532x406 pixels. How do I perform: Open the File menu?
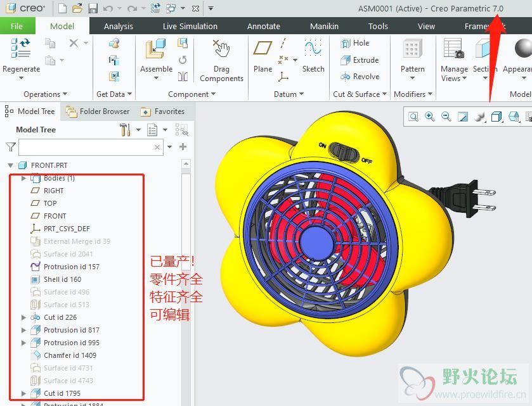16,26
